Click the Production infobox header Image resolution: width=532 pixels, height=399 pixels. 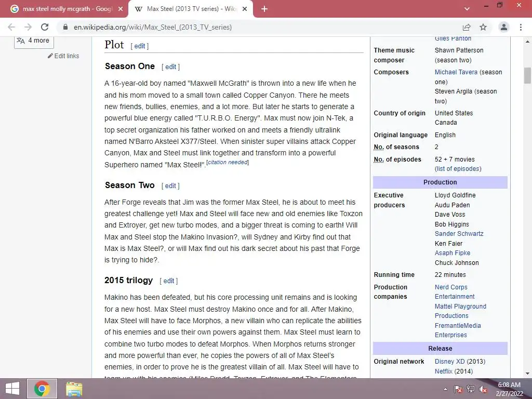click(x=440, y=182)
